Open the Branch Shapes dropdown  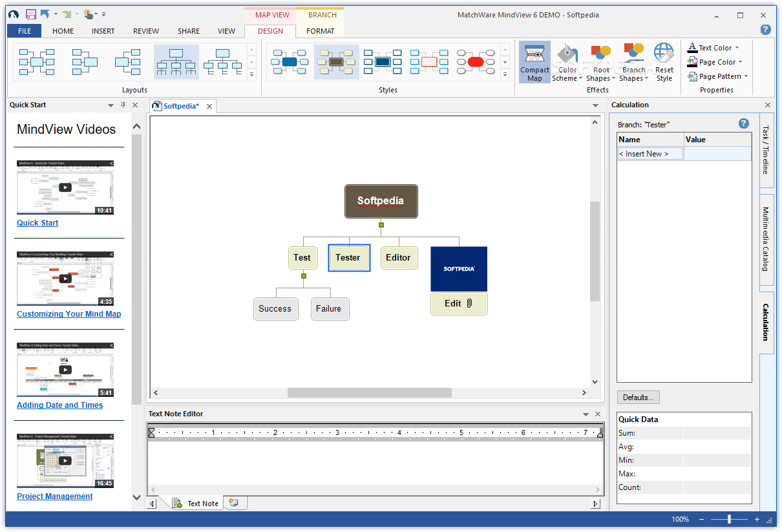633,63
